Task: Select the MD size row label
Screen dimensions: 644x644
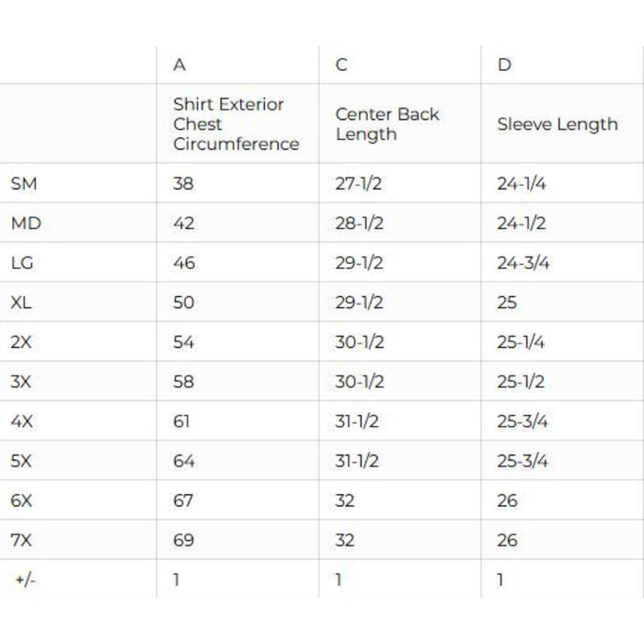Action: [26, 223]
